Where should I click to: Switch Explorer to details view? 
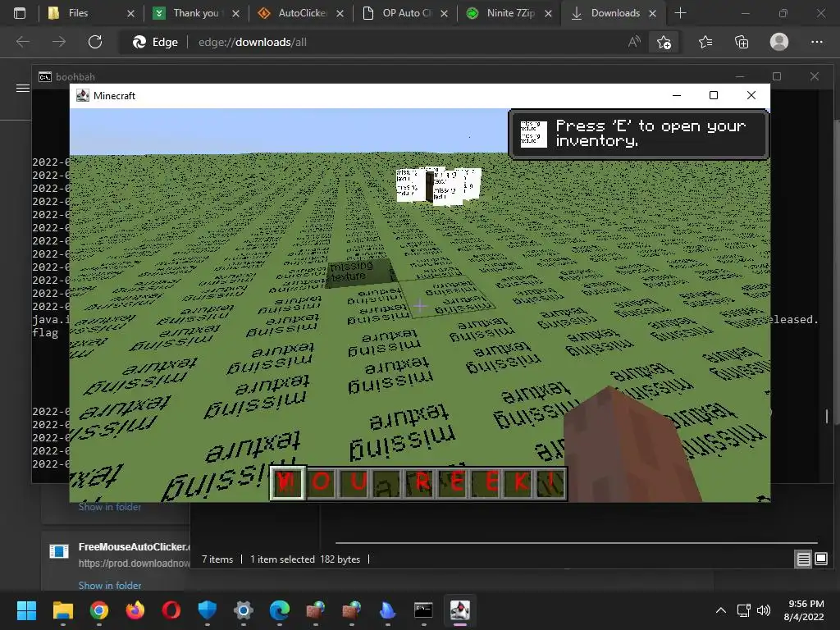[804, 559]
